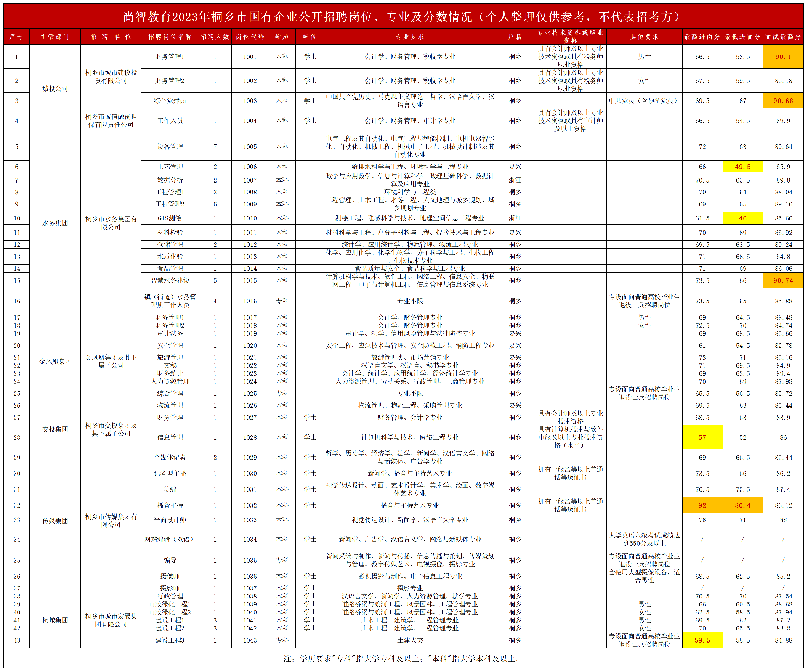Image resolution: width=808 pixels, height=672 pixels.
Task: Click the 中共党员（含预备党员） requirement cell
Action: coord(644,101)
